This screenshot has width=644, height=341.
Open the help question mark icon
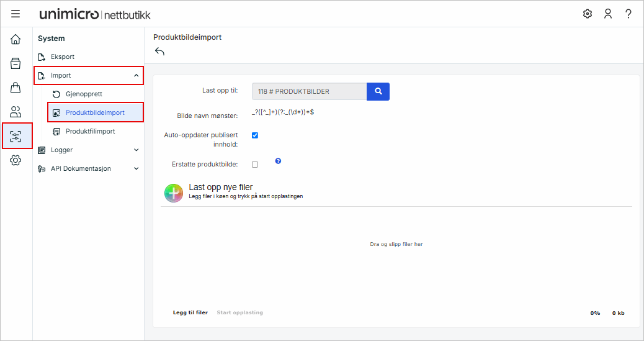pyautogui.click(x=628, y=14)
